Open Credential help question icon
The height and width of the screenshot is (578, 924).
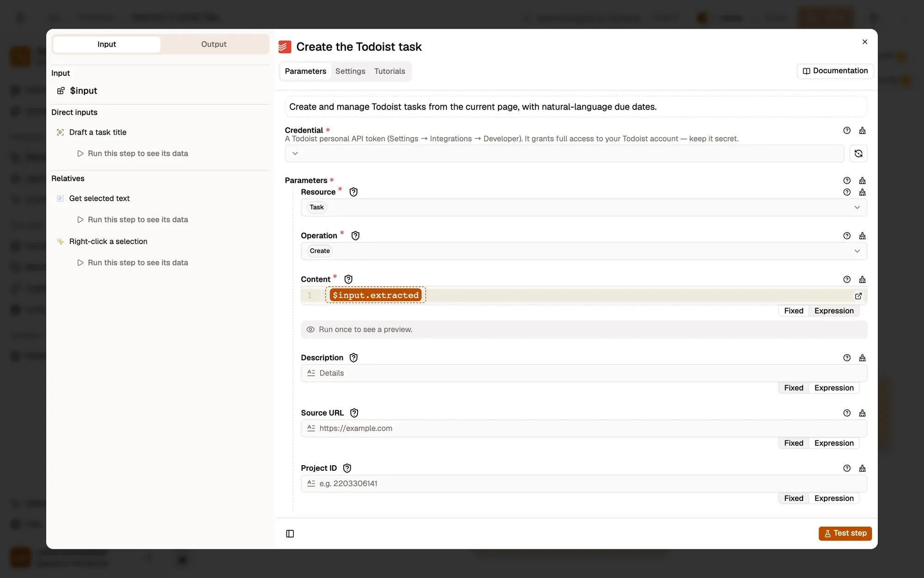coord(847,130)
